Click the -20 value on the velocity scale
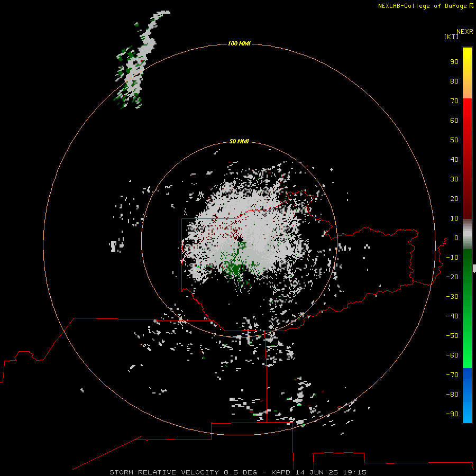 pos(452,277)
